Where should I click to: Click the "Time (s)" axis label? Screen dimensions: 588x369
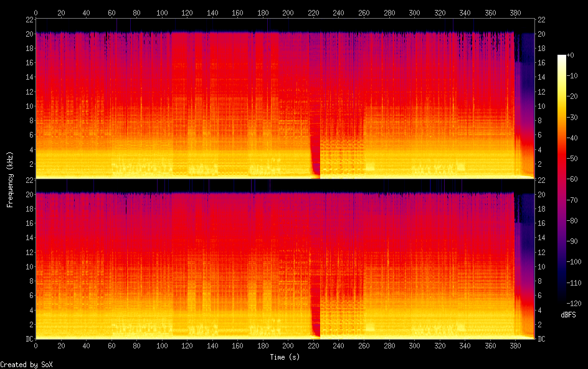click(285, 357)
